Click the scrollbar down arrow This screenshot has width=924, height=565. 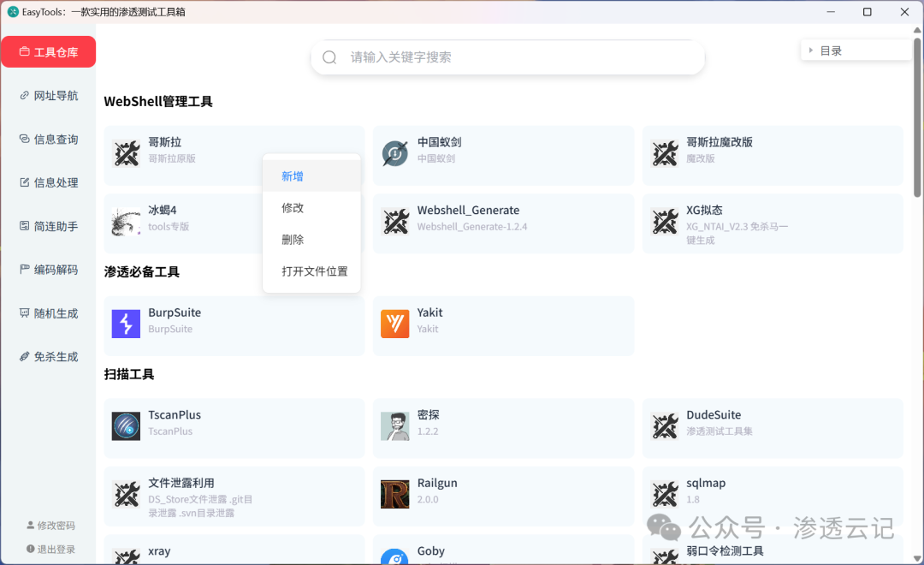[917, 558]
